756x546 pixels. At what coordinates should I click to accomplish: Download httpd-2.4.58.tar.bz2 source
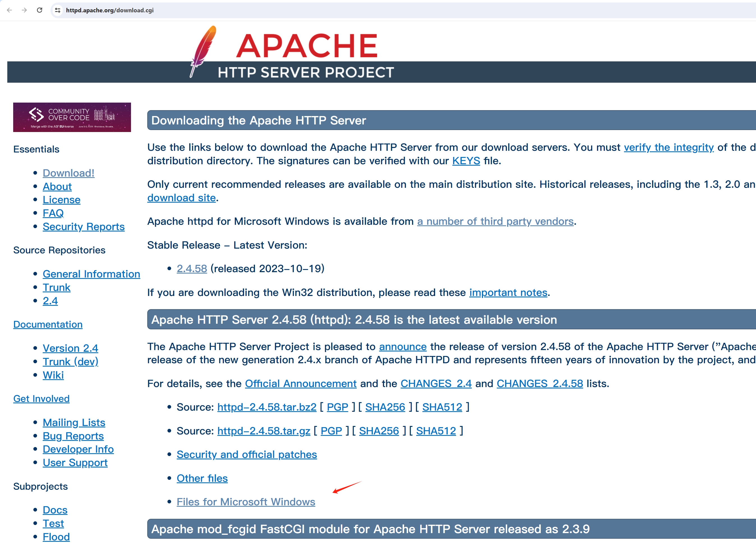point(267,407)
